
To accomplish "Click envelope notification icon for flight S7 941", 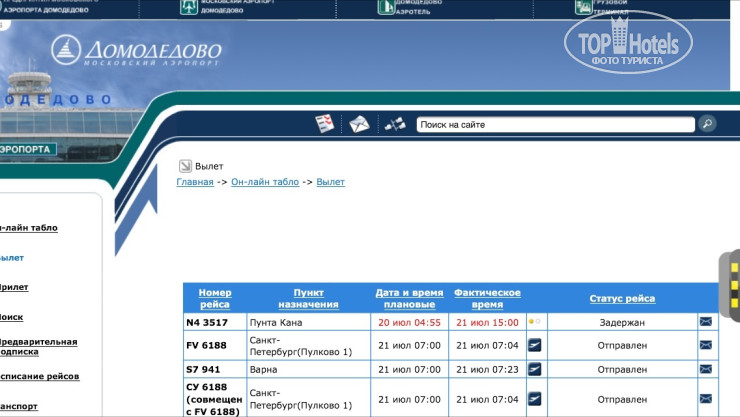I will tap(706, 369).
